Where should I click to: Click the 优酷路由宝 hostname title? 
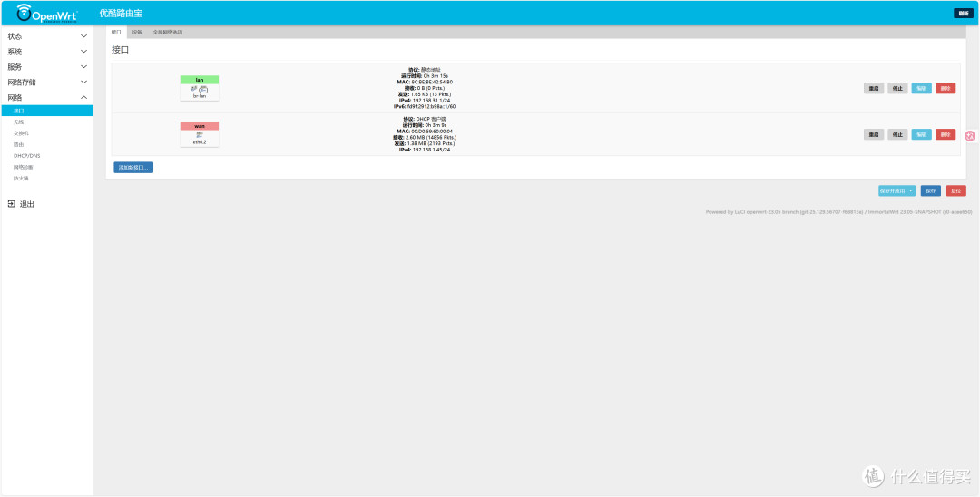click(x=121, y=13)
